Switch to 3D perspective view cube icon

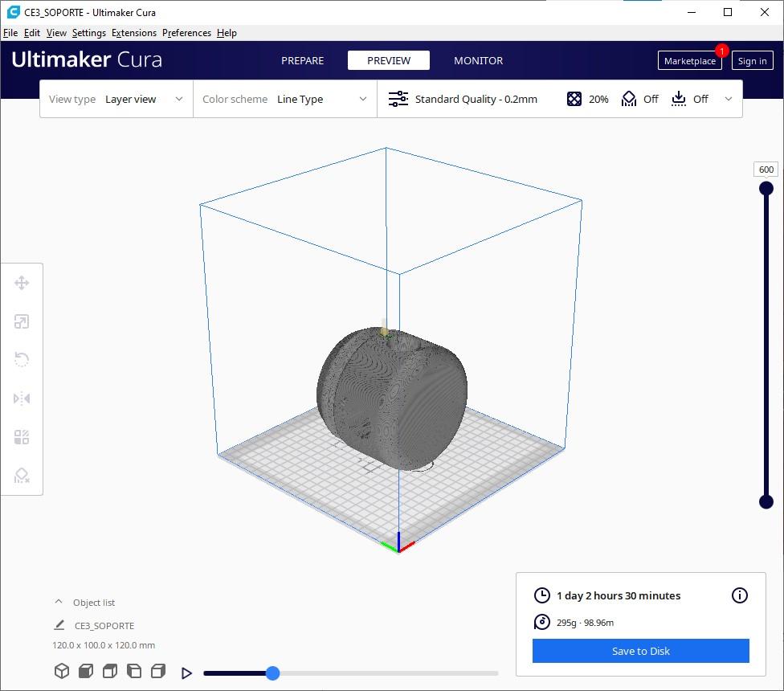tap(62, 671)
